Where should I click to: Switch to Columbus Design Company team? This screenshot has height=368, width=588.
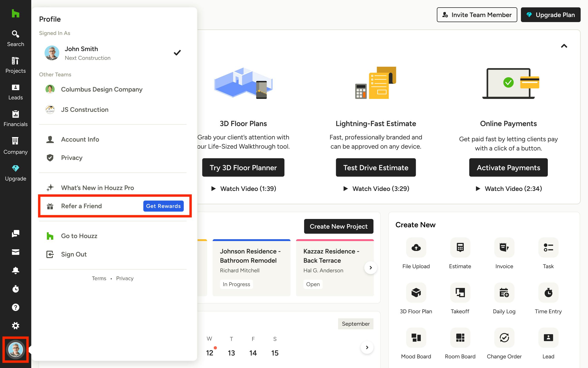[x=113, y=89]
